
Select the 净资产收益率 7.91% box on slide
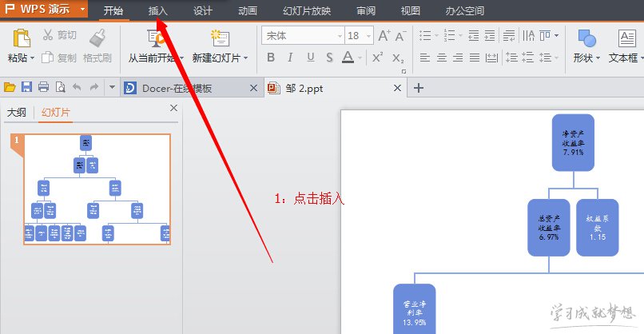573,142
